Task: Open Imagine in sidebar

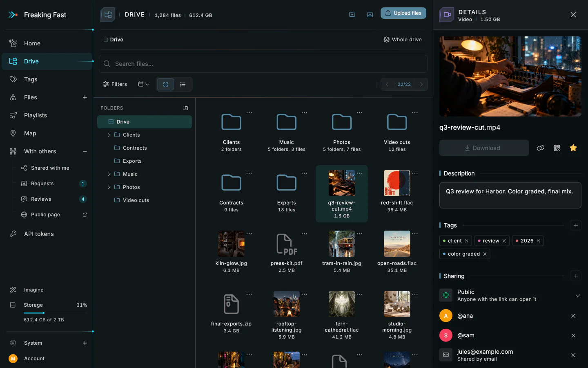Action: tap(47, 290)
